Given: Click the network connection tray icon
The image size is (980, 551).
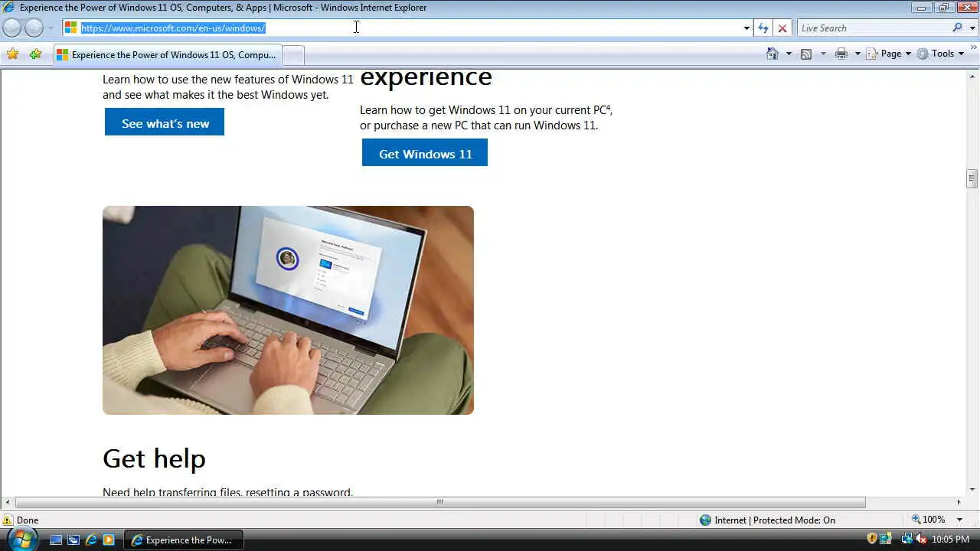Looking at the screenshot, I should point(906,539).
